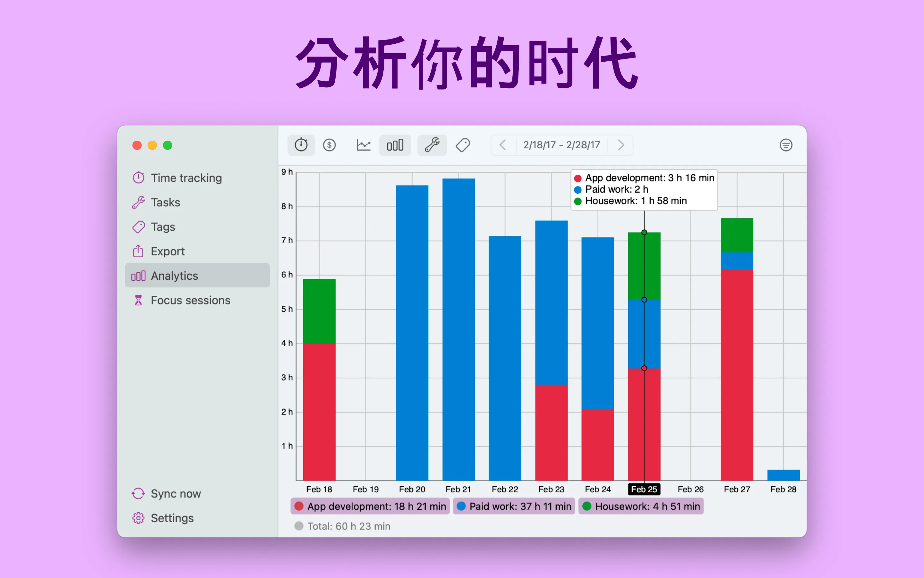This screenshot has width=924, height=578.
Task: Toggle Paid work legend item
Action: click(514, 506)
